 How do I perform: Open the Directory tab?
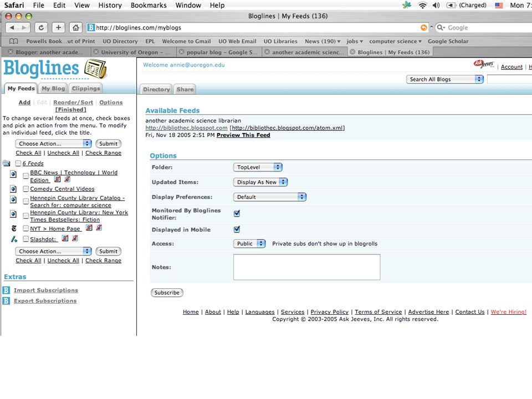(156, 89)
